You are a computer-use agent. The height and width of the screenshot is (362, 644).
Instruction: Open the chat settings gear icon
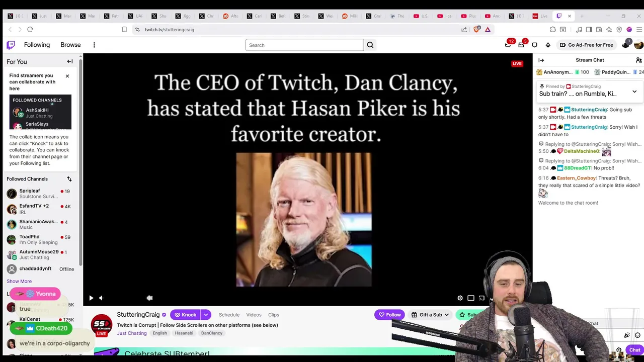(619, 350)
